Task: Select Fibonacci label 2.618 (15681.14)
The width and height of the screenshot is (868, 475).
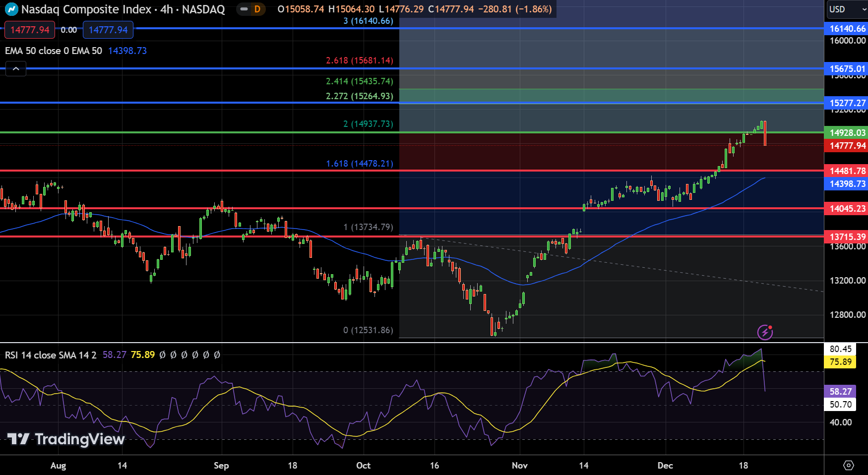Action: [360, 60]
